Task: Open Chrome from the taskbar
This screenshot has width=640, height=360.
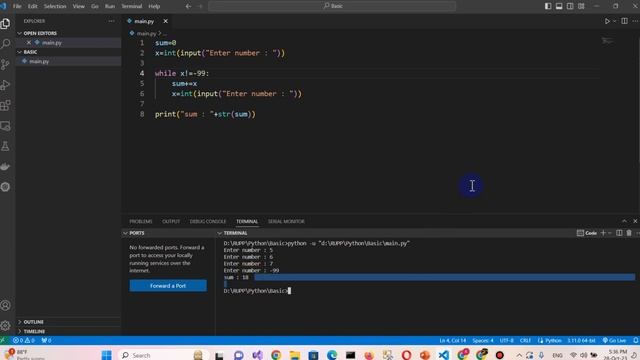Action: tap(276, 355)
